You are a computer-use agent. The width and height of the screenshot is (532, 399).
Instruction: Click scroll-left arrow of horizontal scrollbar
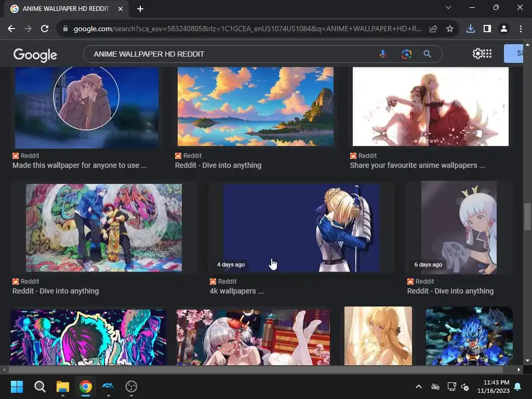pyautogui.click(x=4, y=369)
